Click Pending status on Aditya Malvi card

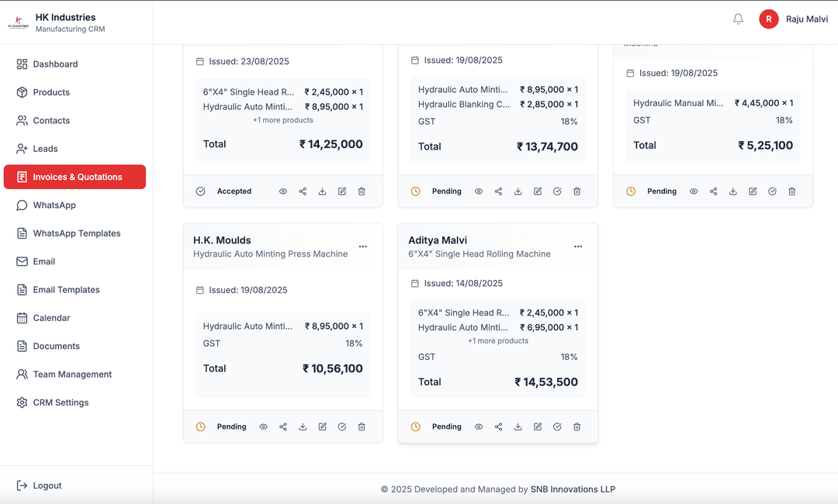pyautogui.click(x=447, y=426)
